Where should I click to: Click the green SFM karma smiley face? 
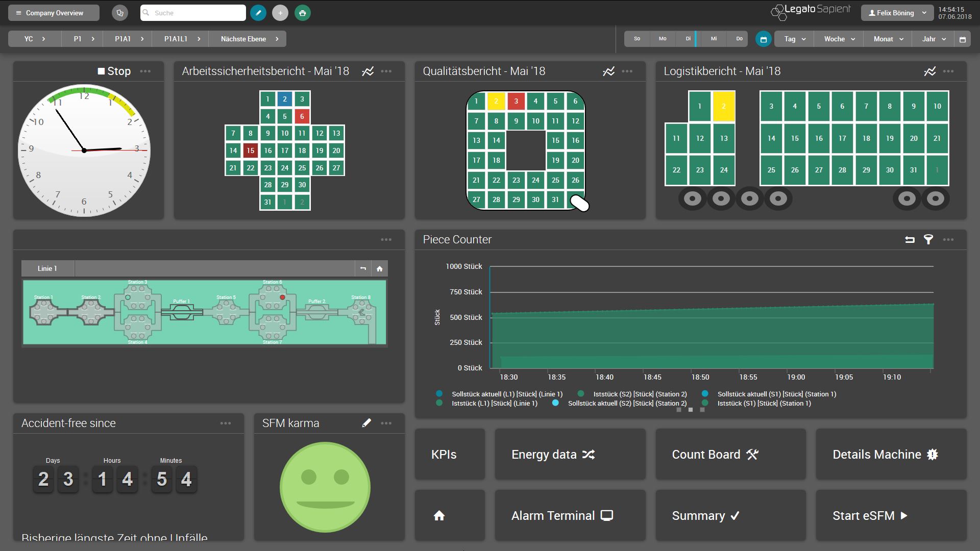(x=325, y=487)
